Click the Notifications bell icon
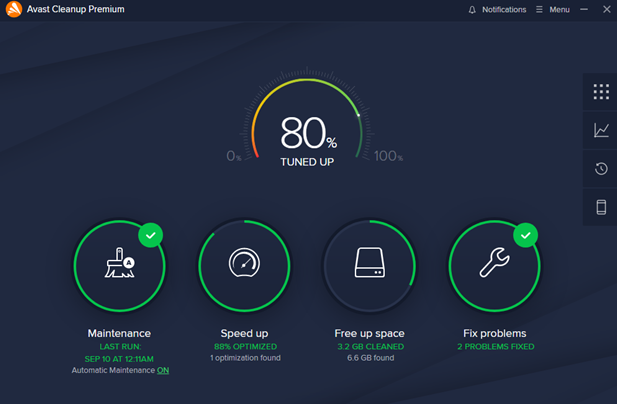The width and height of the screenshot is (617, 404). click(473, 10)
